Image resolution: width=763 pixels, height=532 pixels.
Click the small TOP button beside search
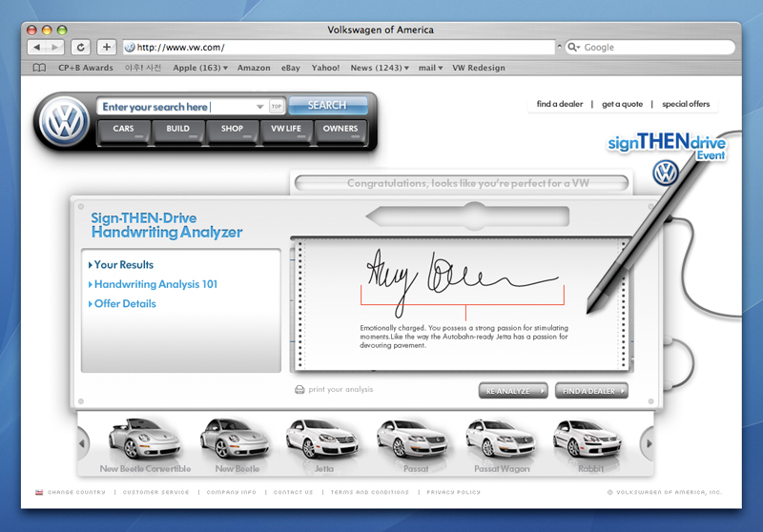pos(277,106)
